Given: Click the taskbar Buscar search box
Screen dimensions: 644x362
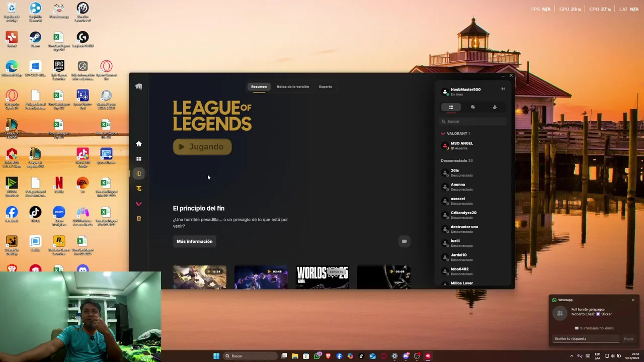Looking at the screenshot, I should tap(251, 356).
